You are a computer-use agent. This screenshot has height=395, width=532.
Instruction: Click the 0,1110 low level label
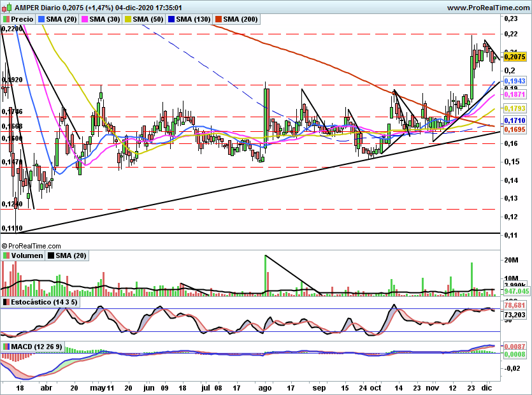click(12, 228)
